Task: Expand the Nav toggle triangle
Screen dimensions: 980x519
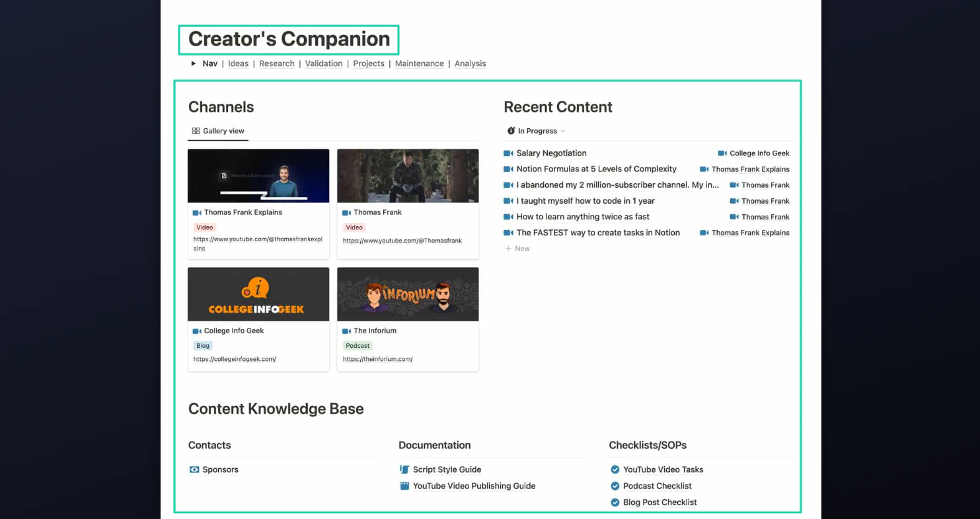Action: pos(194,63)
